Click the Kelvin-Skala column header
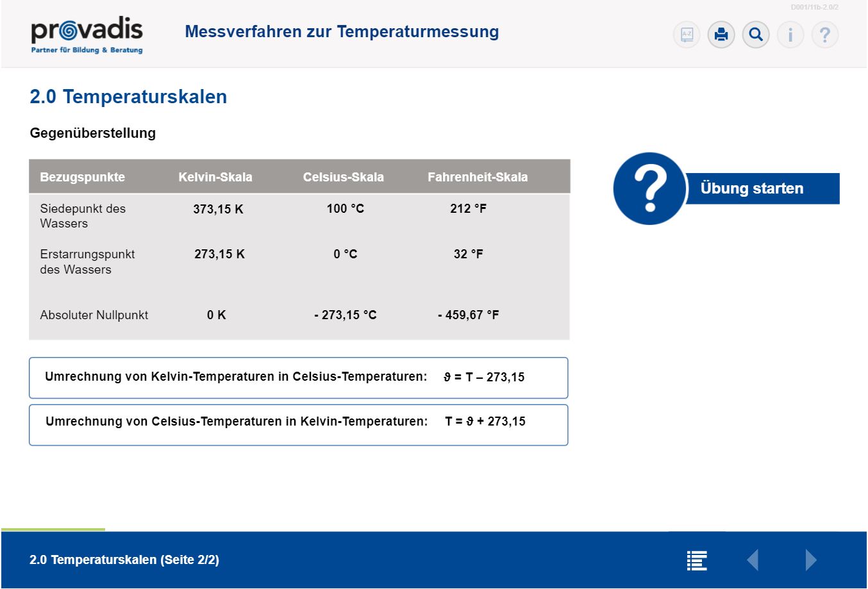The image size is (868, 589). tap(215, 177)
